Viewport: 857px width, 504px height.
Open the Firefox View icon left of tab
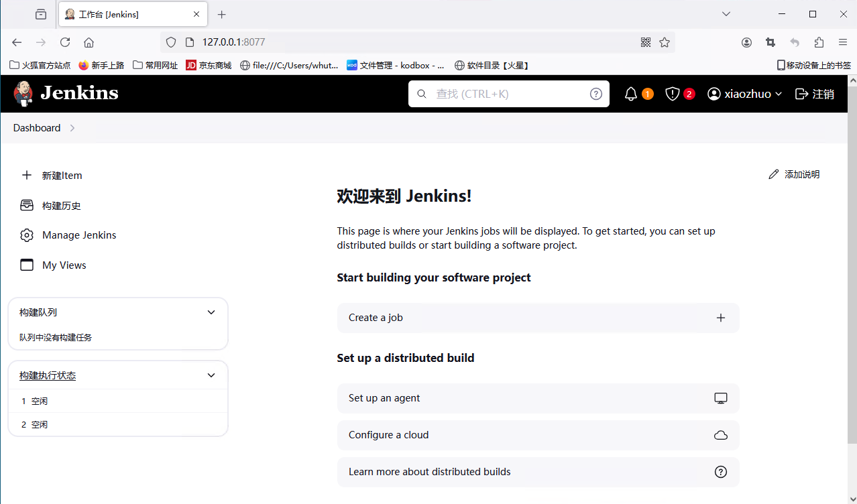tap(41, 14)
